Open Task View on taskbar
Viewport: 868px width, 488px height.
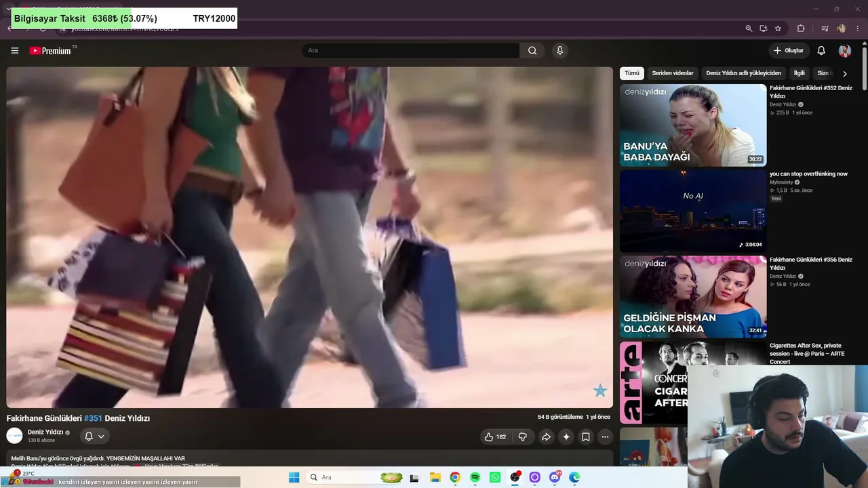pos(414,478)
